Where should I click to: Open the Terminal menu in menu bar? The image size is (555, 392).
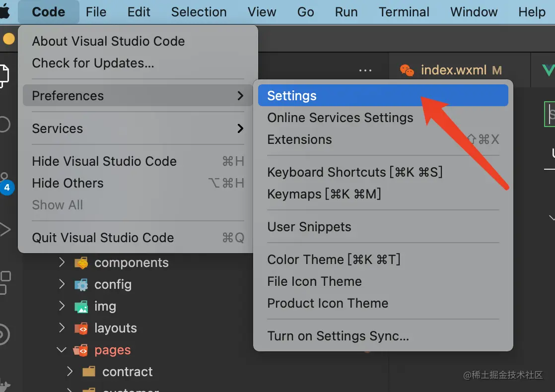click(x=404, y=12)
